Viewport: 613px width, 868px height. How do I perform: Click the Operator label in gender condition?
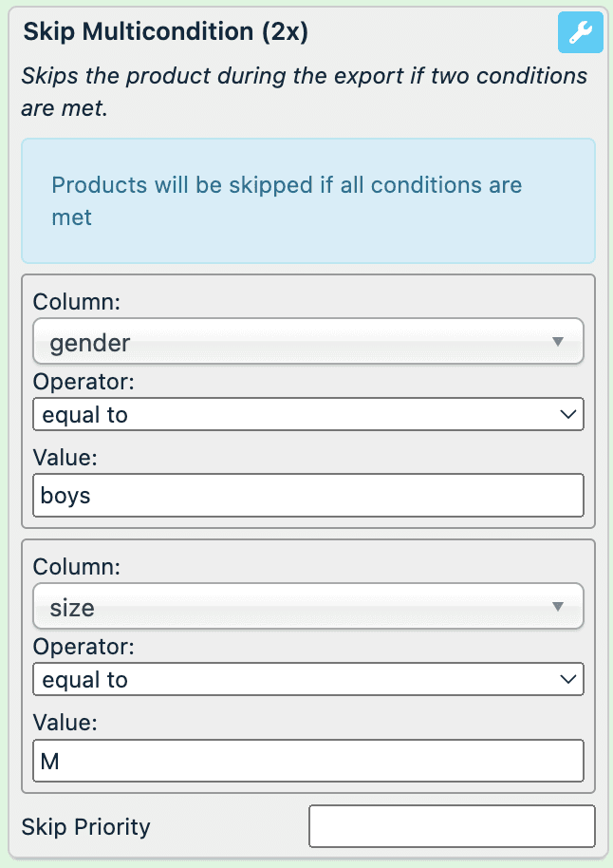[x=83, y=382]
